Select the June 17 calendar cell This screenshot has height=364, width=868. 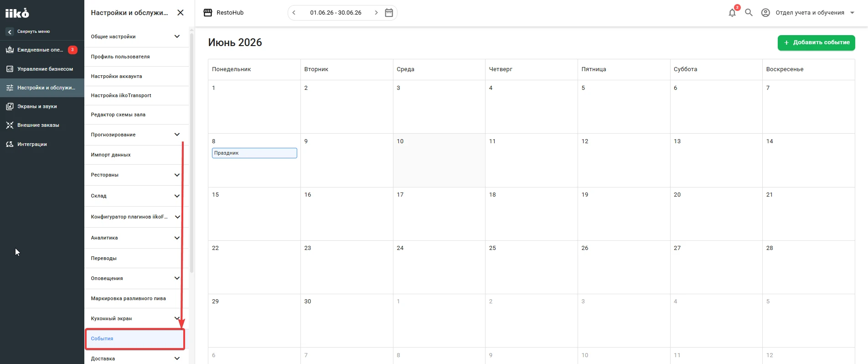439,214
